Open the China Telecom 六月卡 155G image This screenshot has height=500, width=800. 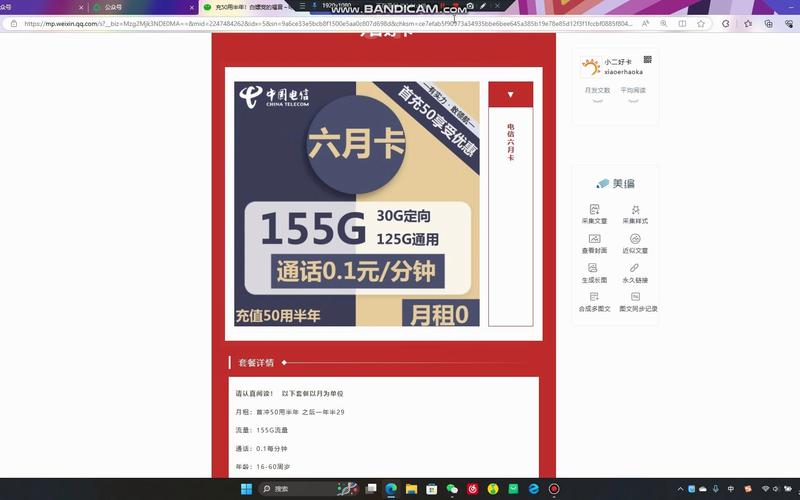point(357,204)
